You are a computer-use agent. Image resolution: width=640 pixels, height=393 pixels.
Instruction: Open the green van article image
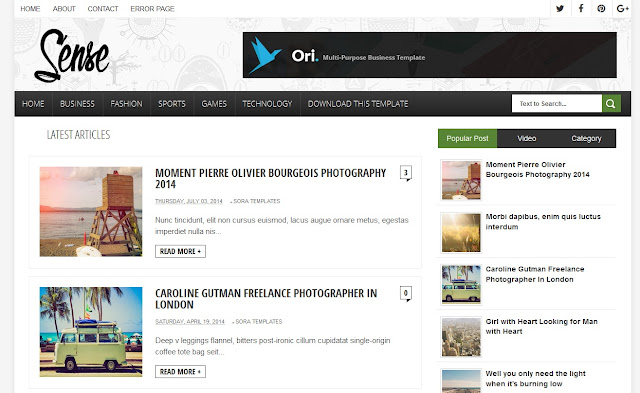pyautogui.click(x=91, y=332)
